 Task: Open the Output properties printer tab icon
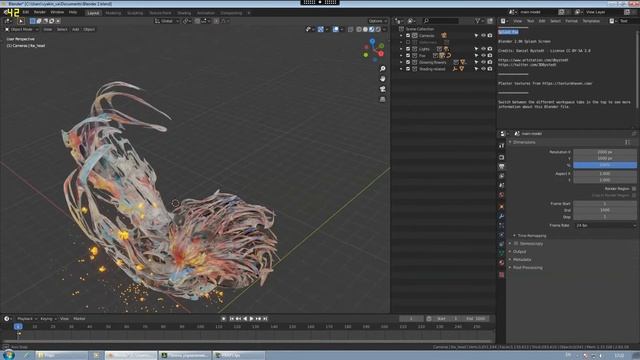click(502, 167)
